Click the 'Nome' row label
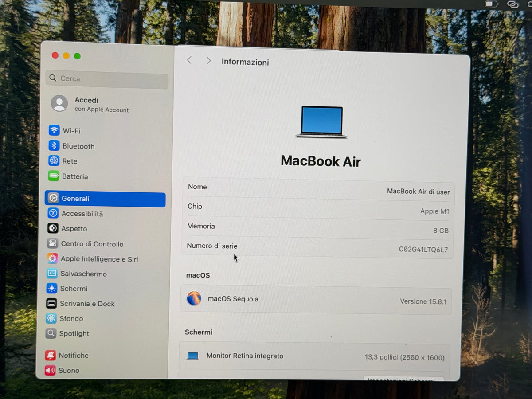532x399 pixels. 197,187
